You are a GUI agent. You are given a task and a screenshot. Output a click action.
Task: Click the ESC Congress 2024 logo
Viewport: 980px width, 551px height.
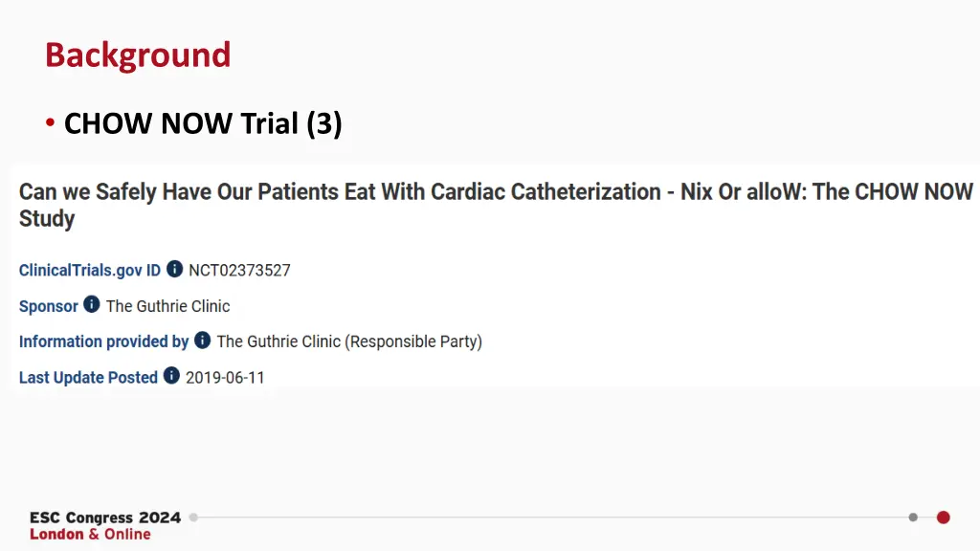point(105,518)
